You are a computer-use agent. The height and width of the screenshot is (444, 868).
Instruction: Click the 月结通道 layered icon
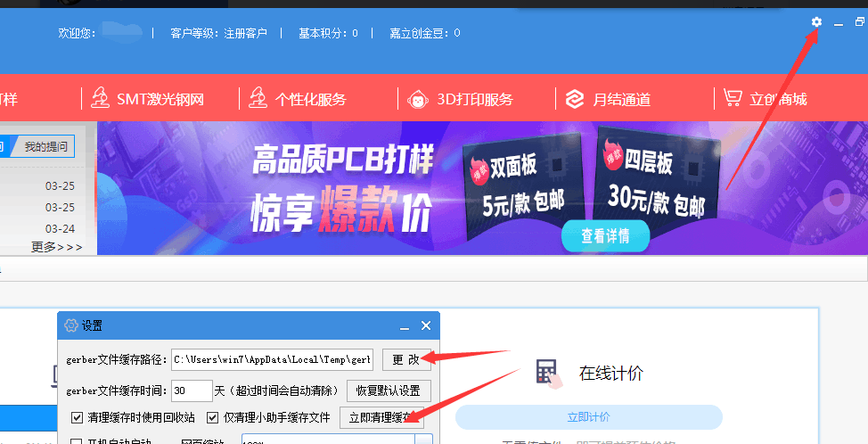pyautogui.click(x=575, y=99)
